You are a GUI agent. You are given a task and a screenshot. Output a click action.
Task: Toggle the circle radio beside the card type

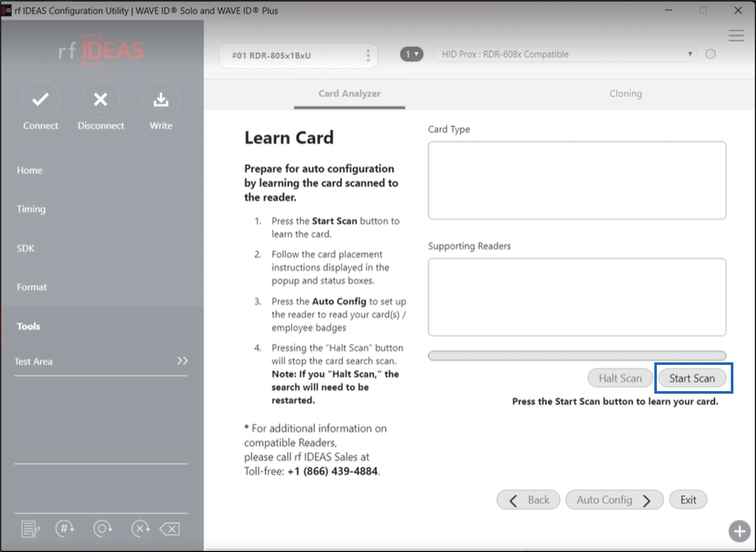tap(710, 54)
